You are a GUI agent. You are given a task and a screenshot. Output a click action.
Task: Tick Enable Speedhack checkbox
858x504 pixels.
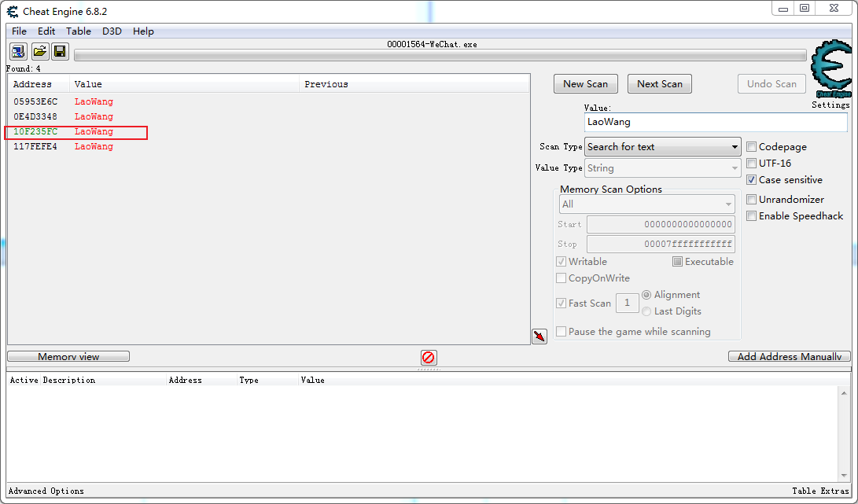[x=752, y=215]
